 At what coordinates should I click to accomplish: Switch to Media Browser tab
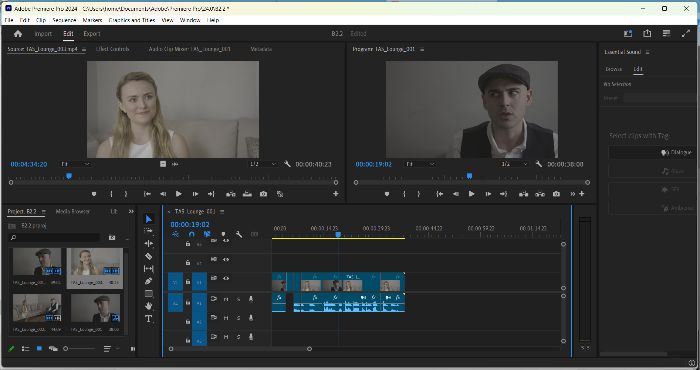tap(73, 212)
